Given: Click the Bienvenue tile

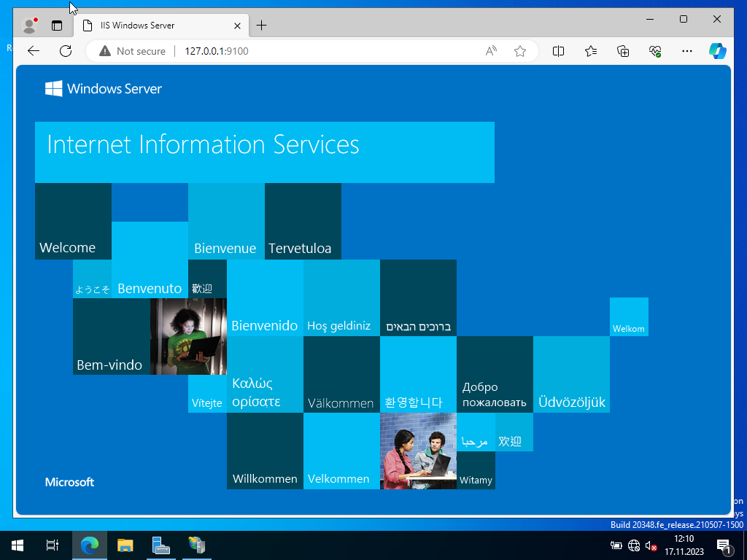Looking at the screenshot, I should pyautogui.click(x=226, y=222).
